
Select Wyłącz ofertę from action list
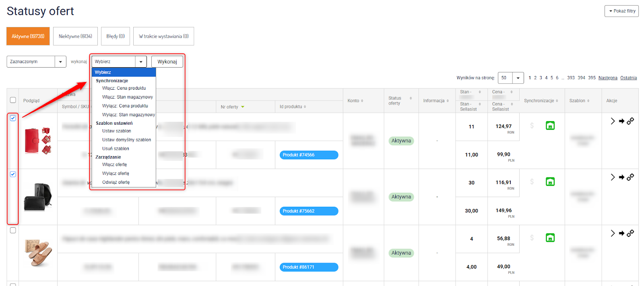point(116,173)
